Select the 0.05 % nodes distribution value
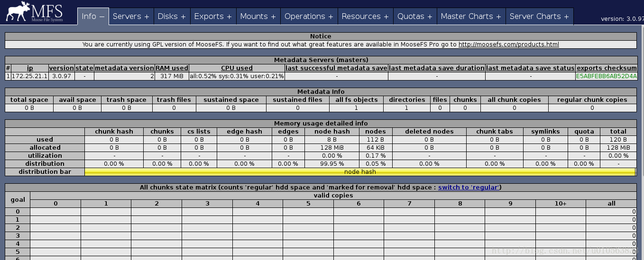 376,164
